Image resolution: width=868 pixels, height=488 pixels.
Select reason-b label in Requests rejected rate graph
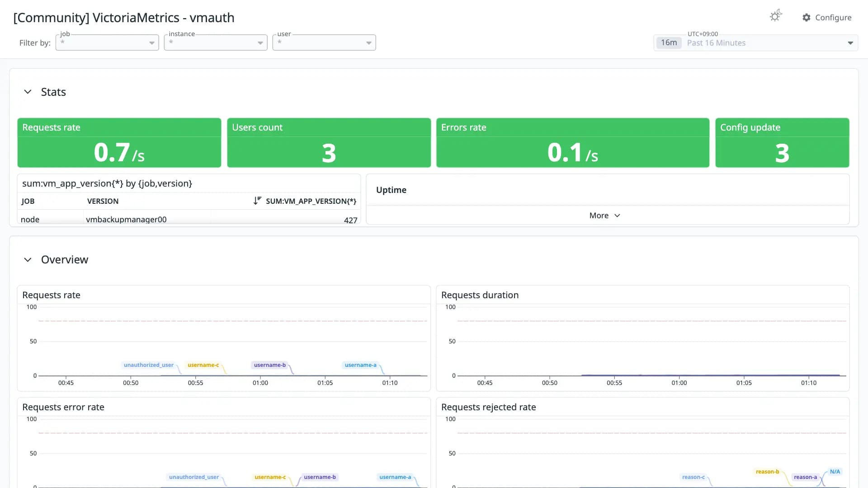coord(767,472)
